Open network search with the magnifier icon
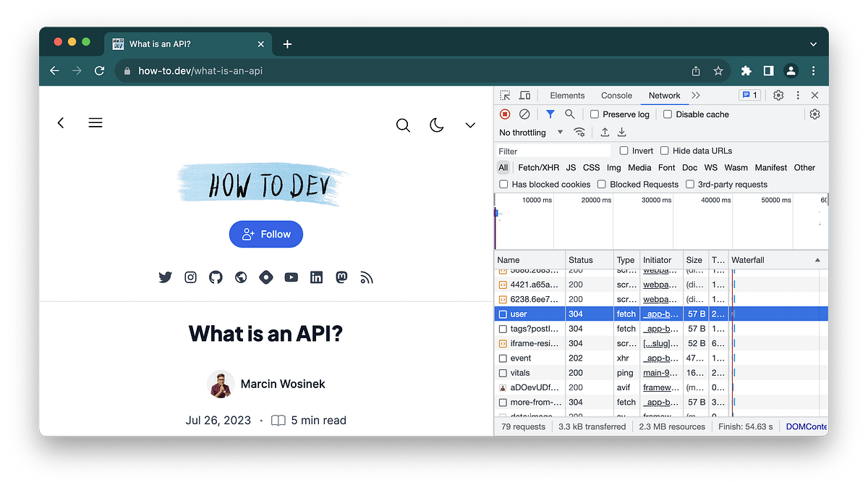This screenshot has height=488, width=868. (569, 114)
